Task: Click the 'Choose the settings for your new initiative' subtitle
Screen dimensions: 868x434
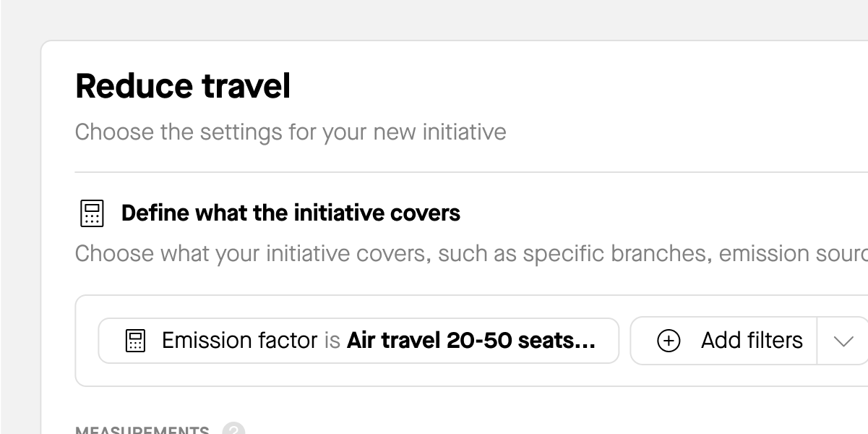Action: [291, 132]
